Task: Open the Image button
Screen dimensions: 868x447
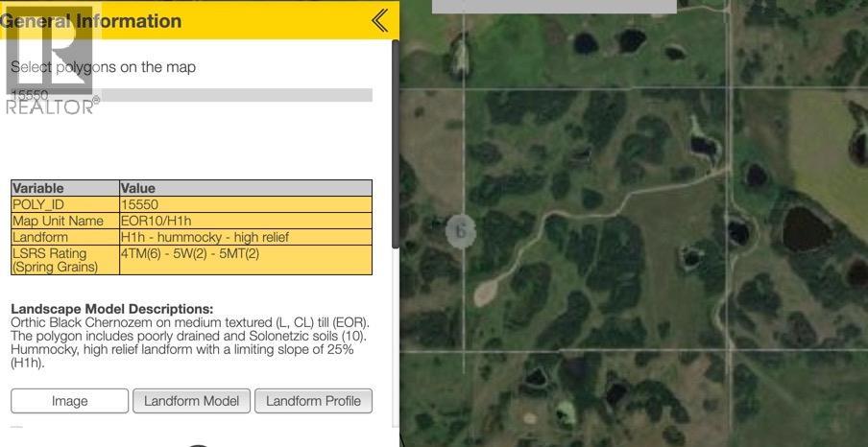Action: [69, 401]
